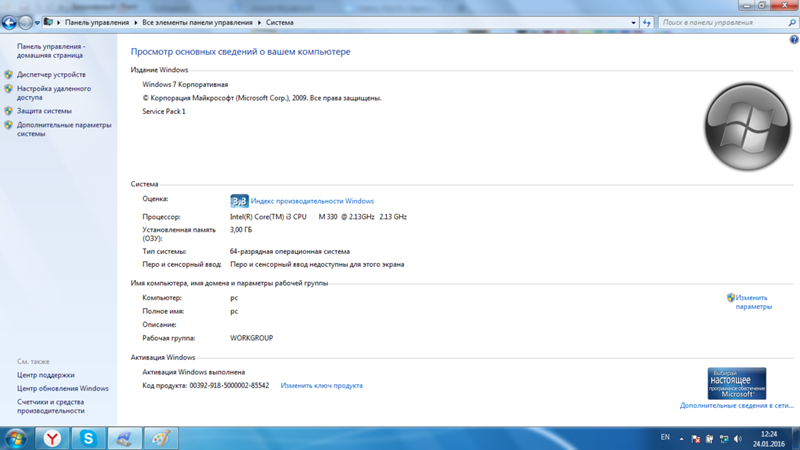Viewport: 800px width, 450px height.
Task: Open the Windows Start menu orb
Action: [15, 438]
